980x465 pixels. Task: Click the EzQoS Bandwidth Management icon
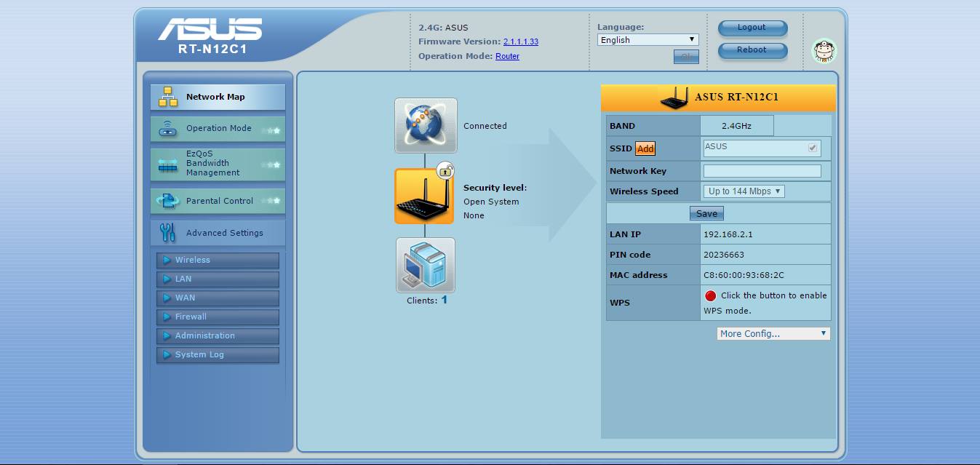168,164
